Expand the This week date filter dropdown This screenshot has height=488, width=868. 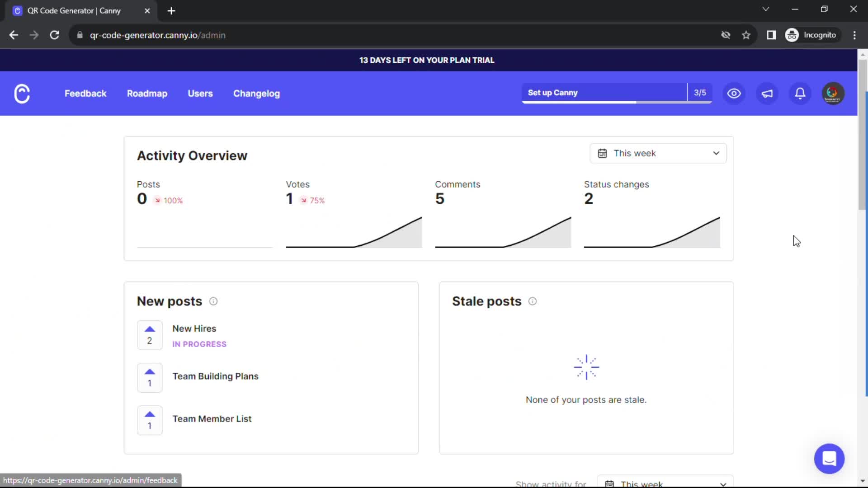(659, 153)
